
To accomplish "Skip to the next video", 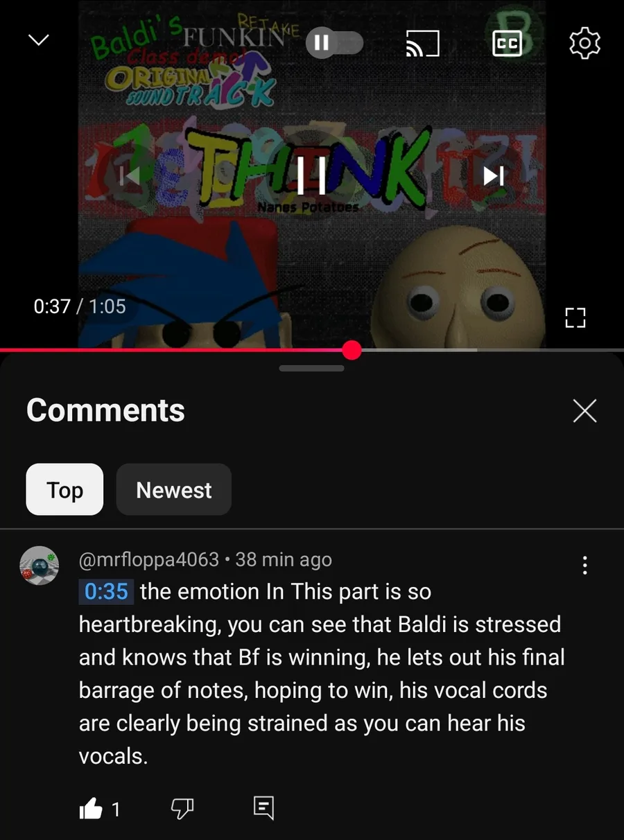I will (x=494, y=175).
